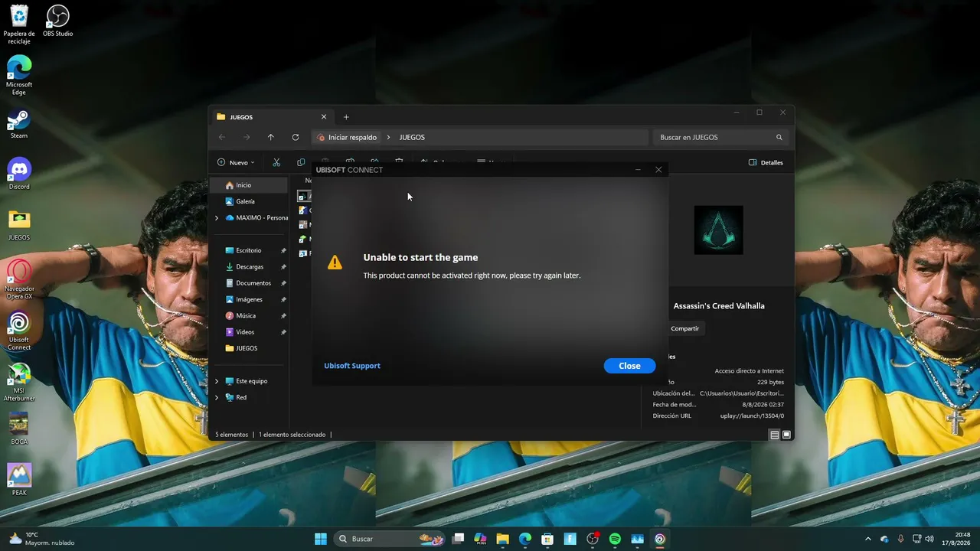This screenshot has width=980, height=551.
Task: Launch Navegador Opera GX from the desktop
Action: [x=19, y=279]
